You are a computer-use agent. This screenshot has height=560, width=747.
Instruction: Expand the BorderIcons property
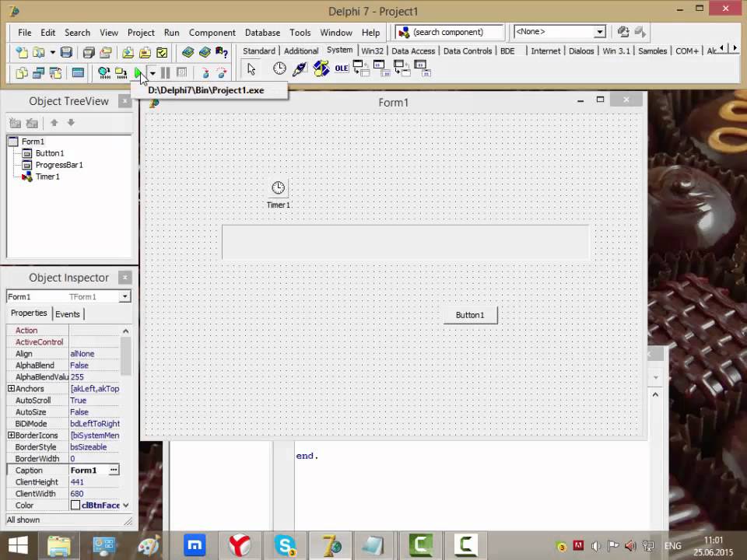click(x=11, y=436)
